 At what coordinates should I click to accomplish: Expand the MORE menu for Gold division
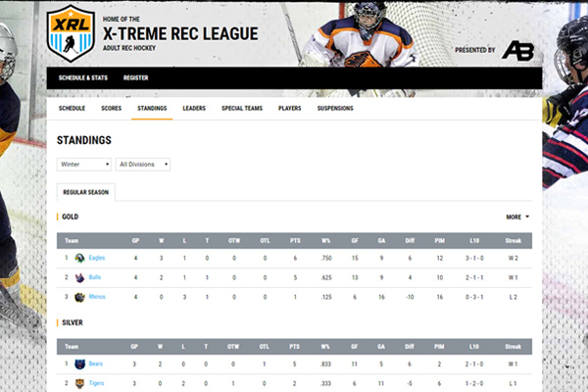pyautogui.click(x=517, y=217)
